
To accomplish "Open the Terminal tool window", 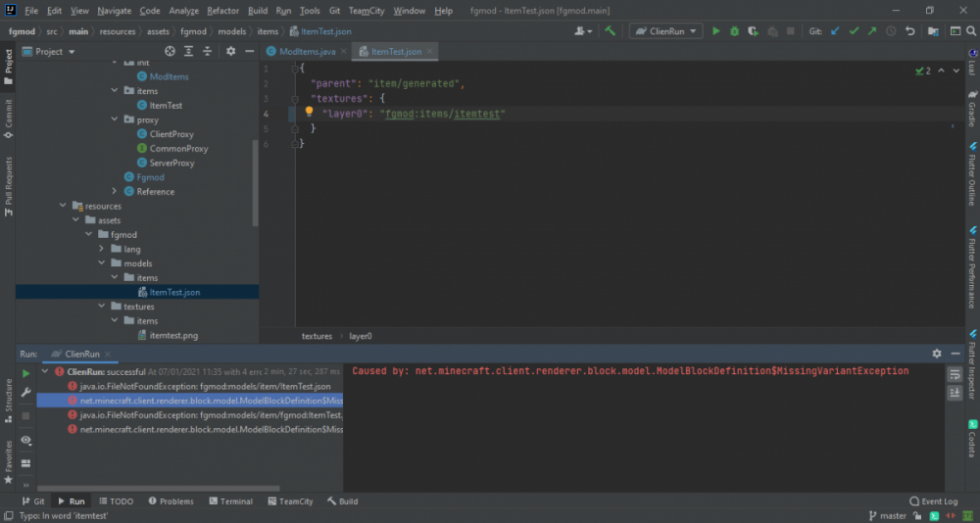I will [x=230, y=501].
